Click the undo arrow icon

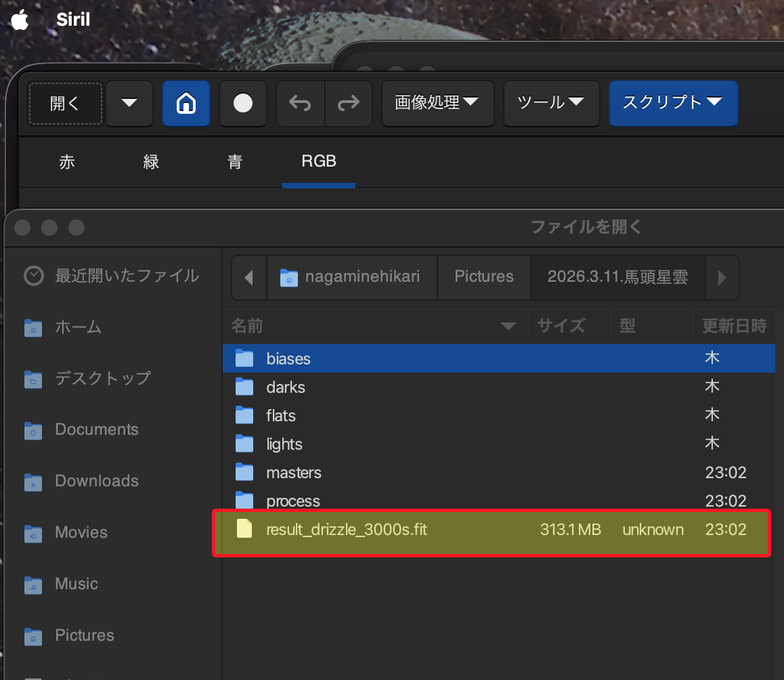click(x=300, y=103)
